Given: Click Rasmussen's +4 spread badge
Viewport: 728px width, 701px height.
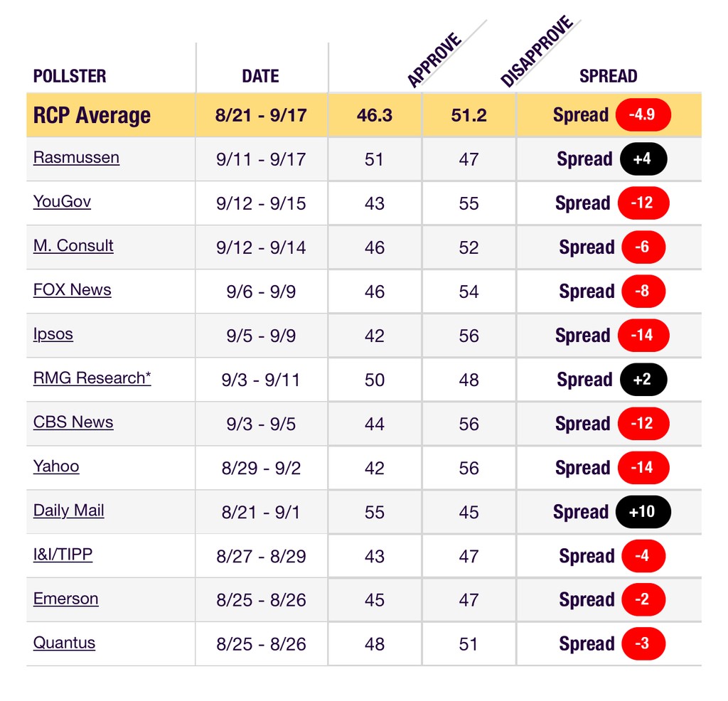Looking at the screenshot, I should click(641, 159).
